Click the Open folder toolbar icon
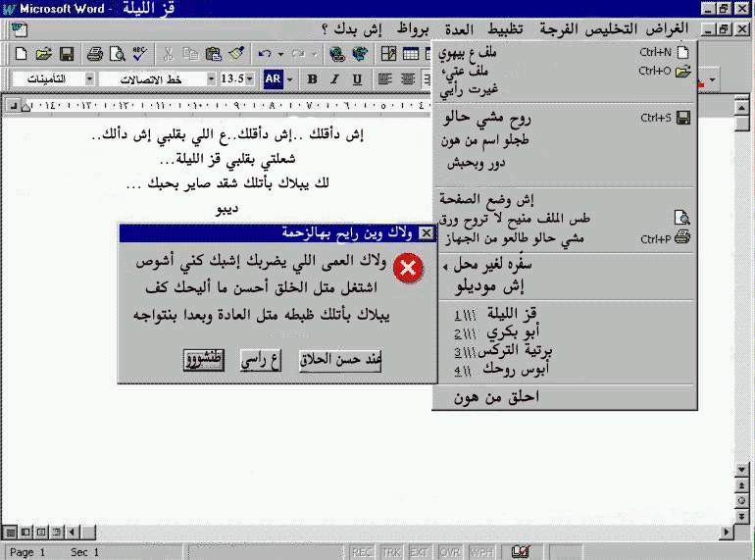 pos(44,53)
